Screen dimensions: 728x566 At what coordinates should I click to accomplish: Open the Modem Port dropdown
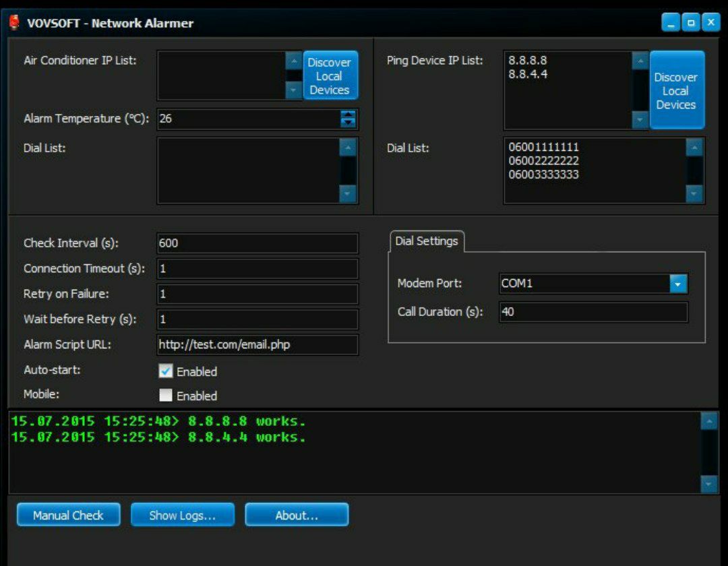(678, 284)
